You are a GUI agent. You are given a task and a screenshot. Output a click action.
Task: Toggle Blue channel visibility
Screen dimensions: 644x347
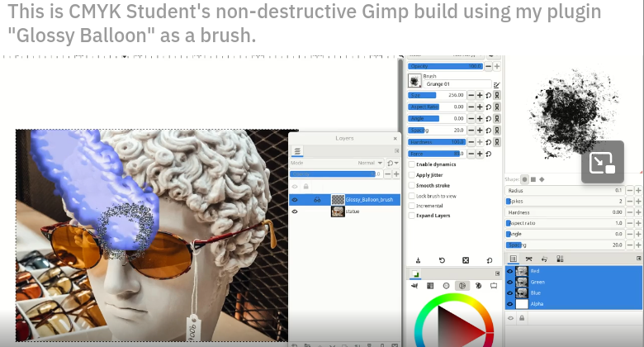pyautogui.click(x=510, y=292)
